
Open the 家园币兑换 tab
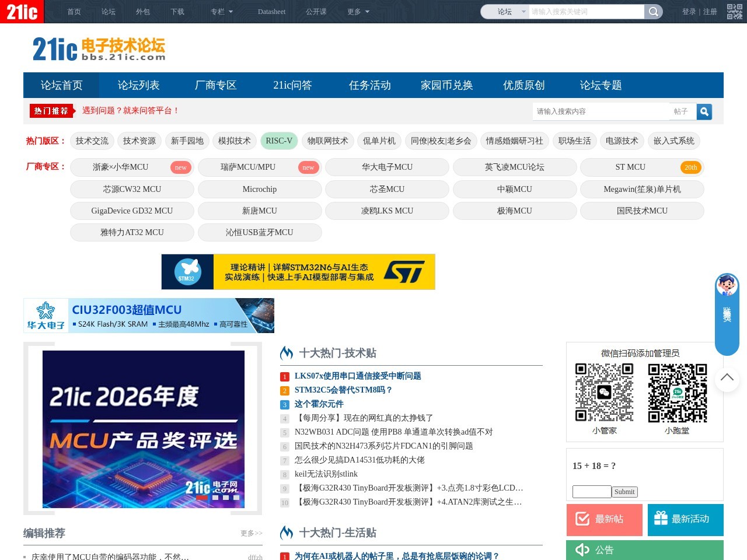(x=446, y=85)
